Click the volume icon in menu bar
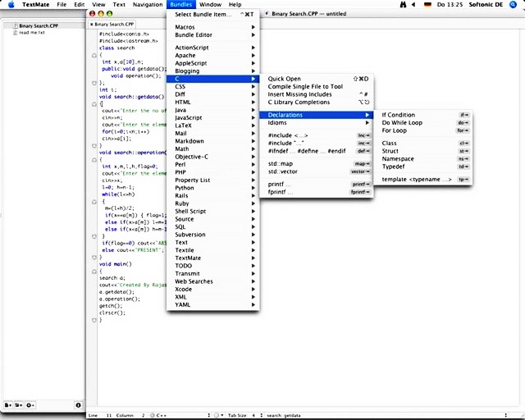The image size is (525, 420). click(413, 4)
